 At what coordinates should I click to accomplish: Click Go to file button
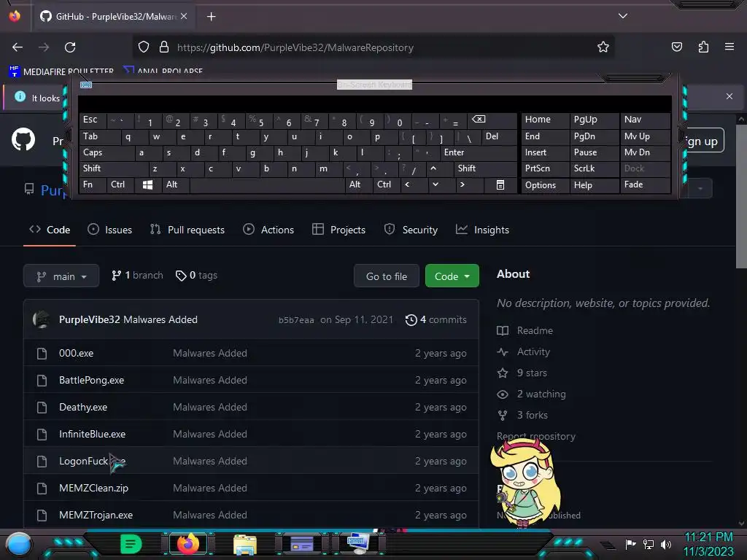[387, 276]
